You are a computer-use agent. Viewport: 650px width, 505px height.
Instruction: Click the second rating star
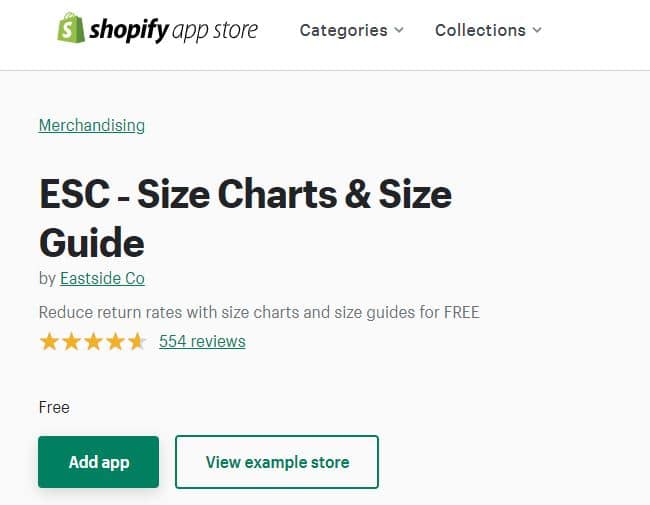point(71,342)
